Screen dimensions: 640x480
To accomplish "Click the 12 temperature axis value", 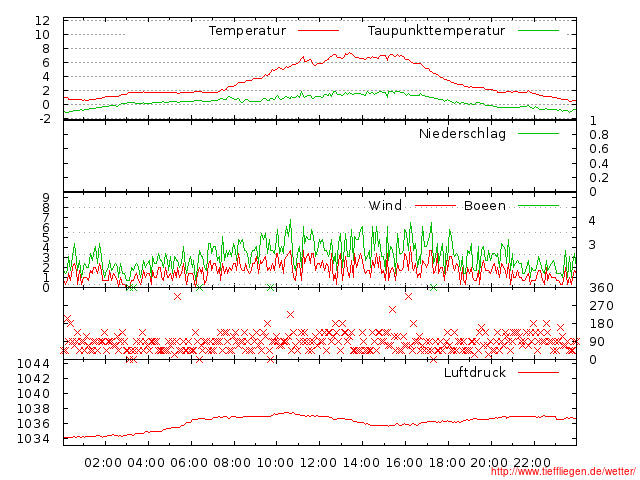I will (42, 20).
